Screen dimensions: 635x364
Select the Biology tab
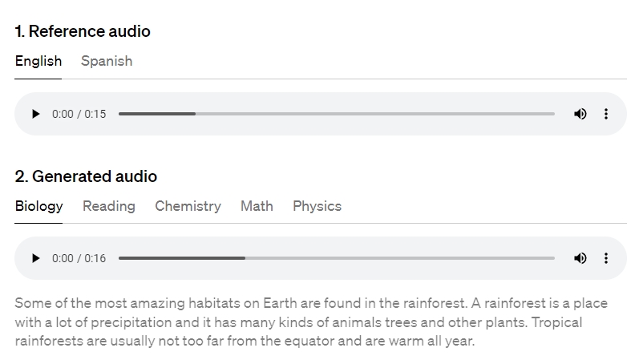38,206
